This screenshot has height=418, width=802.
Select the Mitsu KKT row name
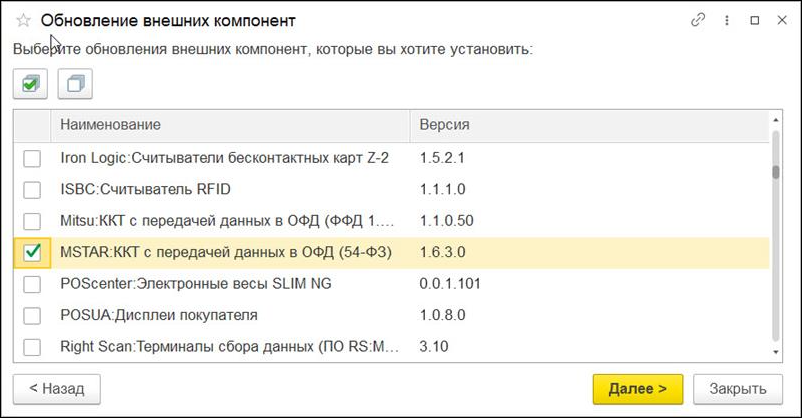pos(230,221)
